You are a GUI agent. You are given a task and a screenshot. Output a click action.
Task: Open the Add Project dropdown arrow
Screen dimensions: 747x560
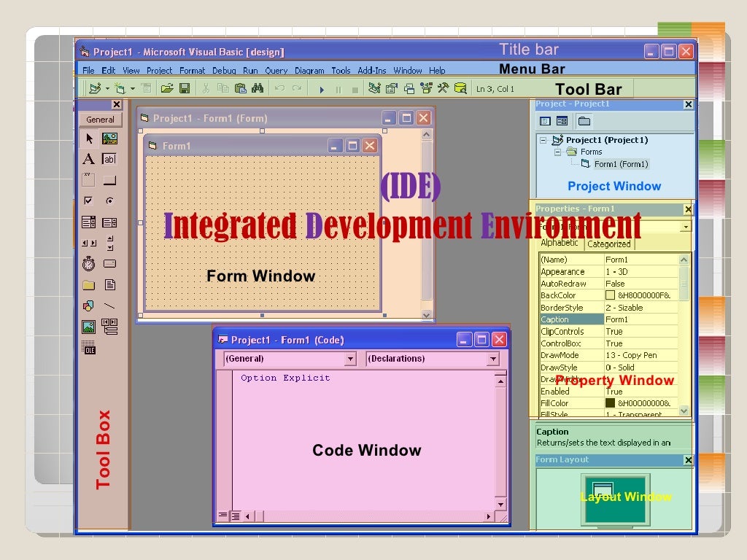(107, 88)
